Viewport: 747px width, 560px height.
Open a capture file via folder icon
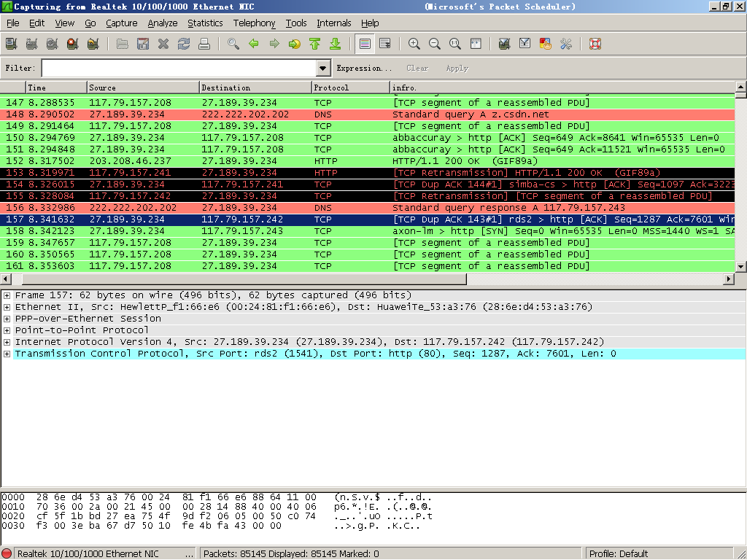point(123,44)
